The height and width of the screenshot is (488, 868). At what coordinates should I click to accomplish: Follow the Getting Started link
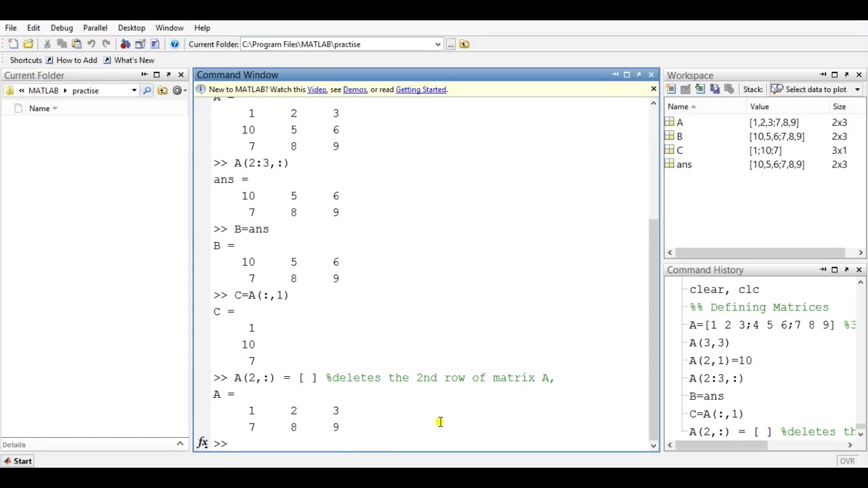[x=420, y=89]
